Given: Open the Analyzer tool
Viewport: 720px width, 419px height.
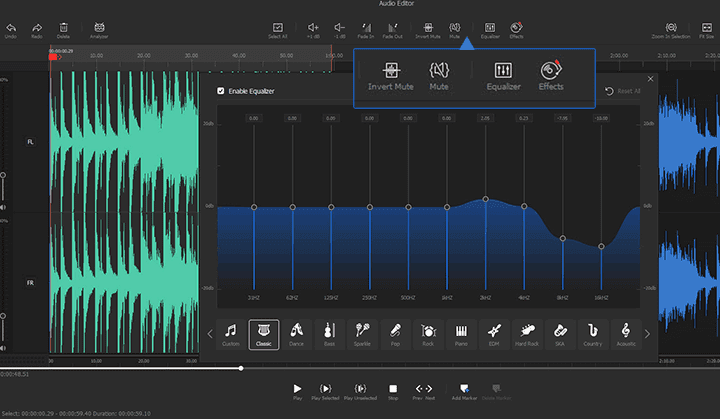Looking at the screenshot, I should [x=99, y=26].
